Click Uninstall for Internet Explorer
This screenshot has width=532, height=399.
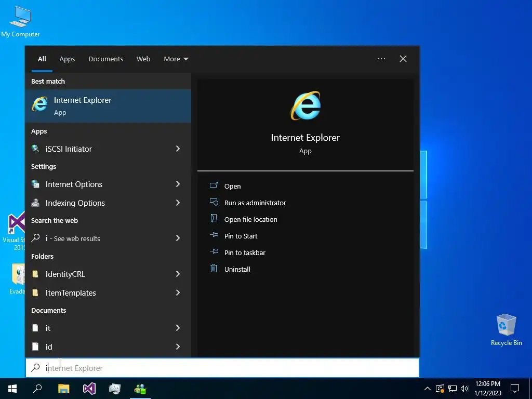pyautogui.click(x=237, y=269)
